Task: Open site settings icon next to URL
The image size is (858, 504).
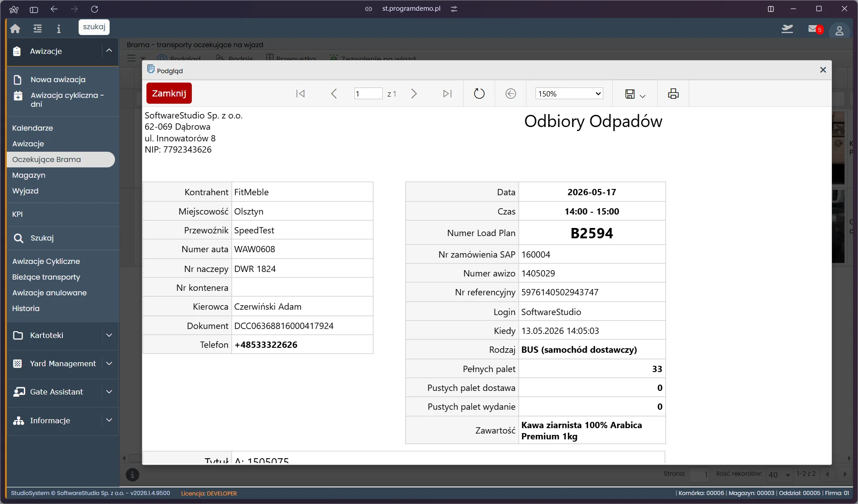Action: [454, 9]
